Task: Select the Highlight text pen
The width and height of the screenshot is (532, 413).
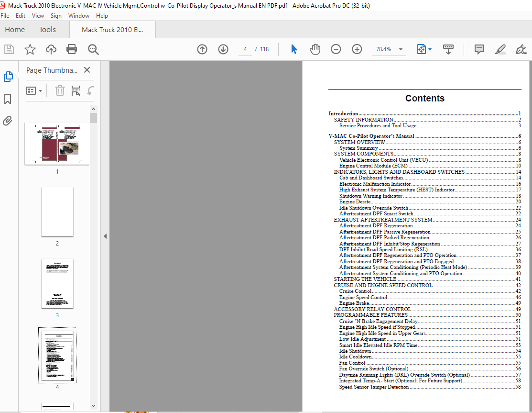Action: tap(500, 50)
